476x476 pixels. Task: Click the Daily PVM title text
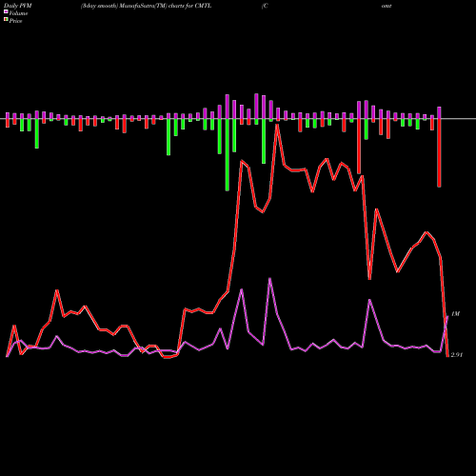[x=18, y=6]
